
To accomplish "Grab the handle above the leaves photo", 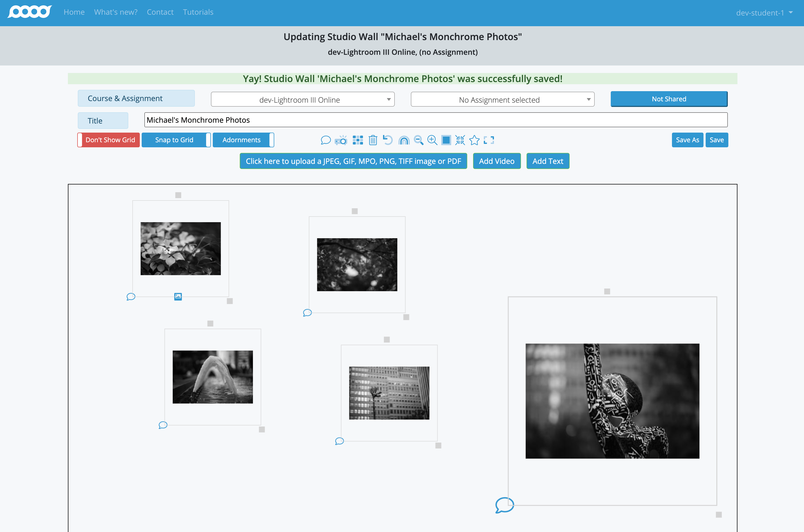I will [x=355, y=211].
